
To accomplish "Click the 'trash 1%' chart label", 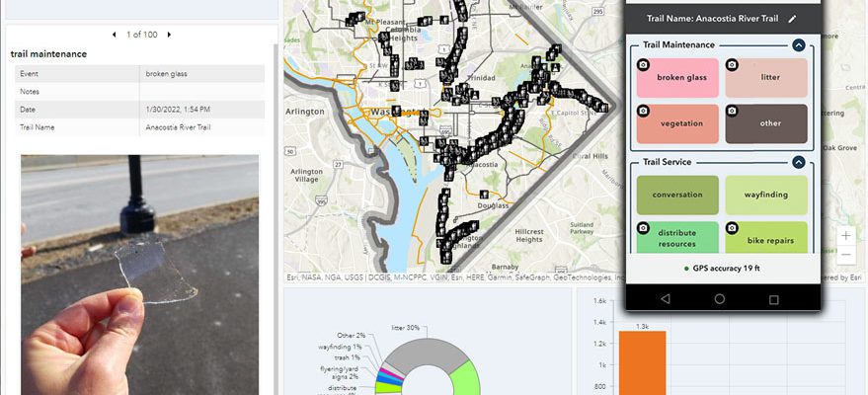I will point(347,357).
